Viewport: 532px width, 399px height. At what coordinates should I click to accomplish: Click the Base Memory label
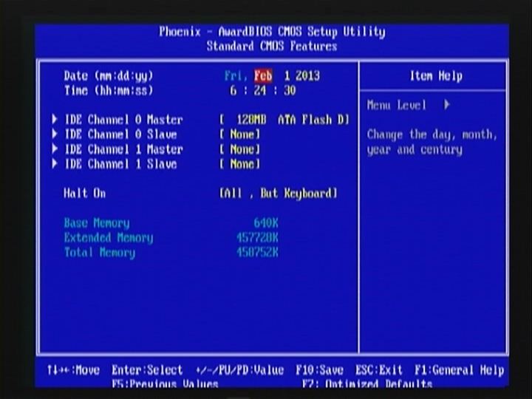point(97,223)
